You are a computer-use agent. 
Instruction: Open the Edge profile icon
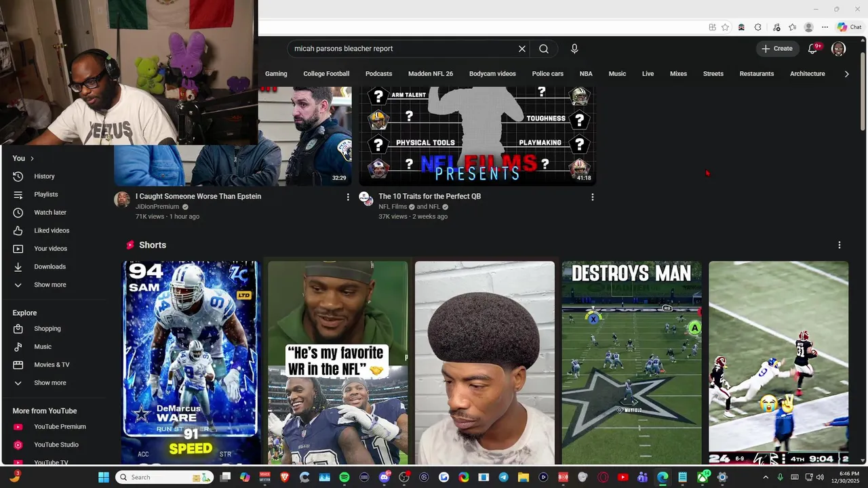coord(808,27)
